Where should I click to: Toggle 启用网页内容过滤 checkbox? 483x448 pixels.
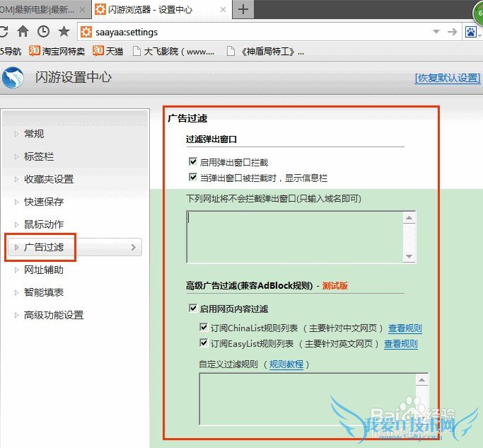point(193,308)
